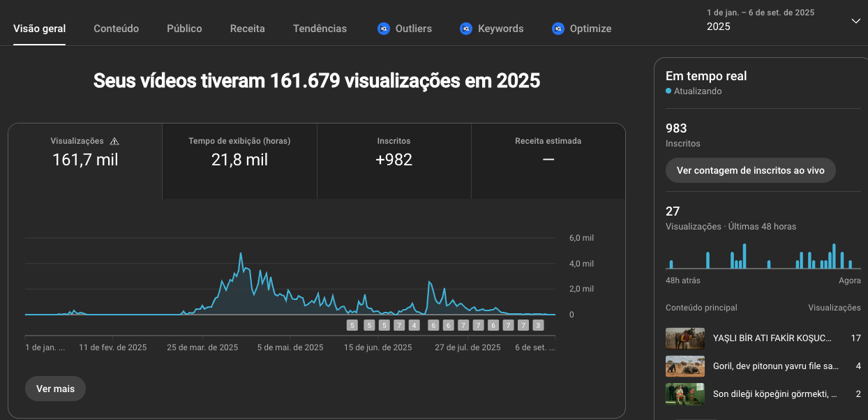Click the timeline marker labeled 4
Screen dimensions: 868x420
tap(414, 325)
